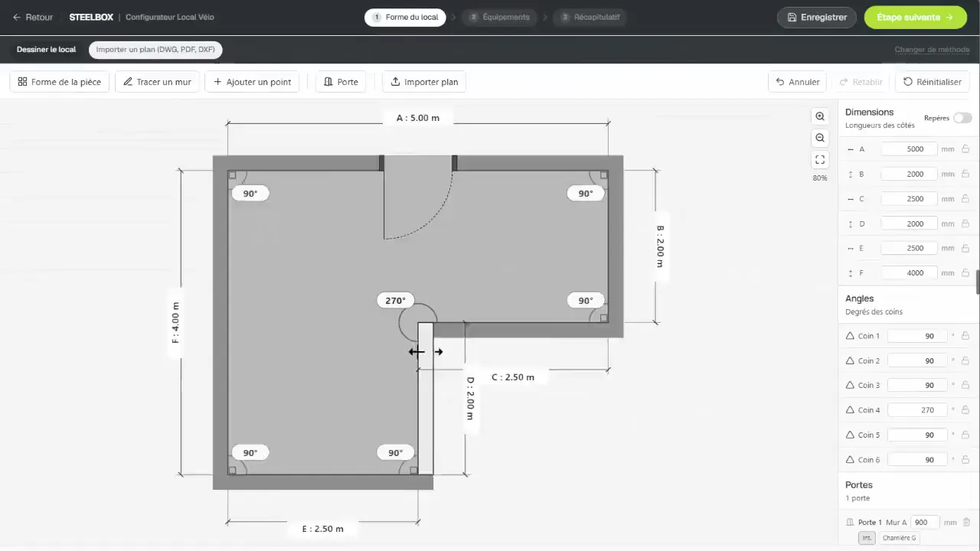Viewport: 980px width, 551px height.
Task: Toggle the Repères switch
Action: tap(962, 118)
